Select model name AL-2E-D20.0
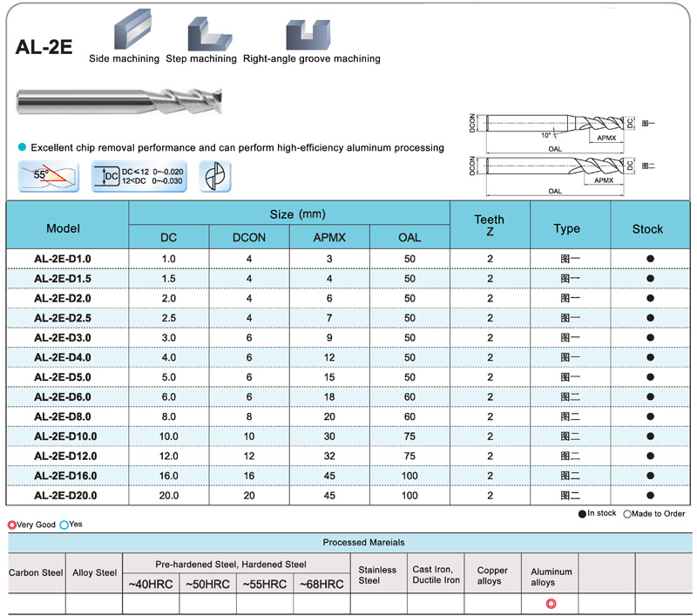 [x=65, y=496]
